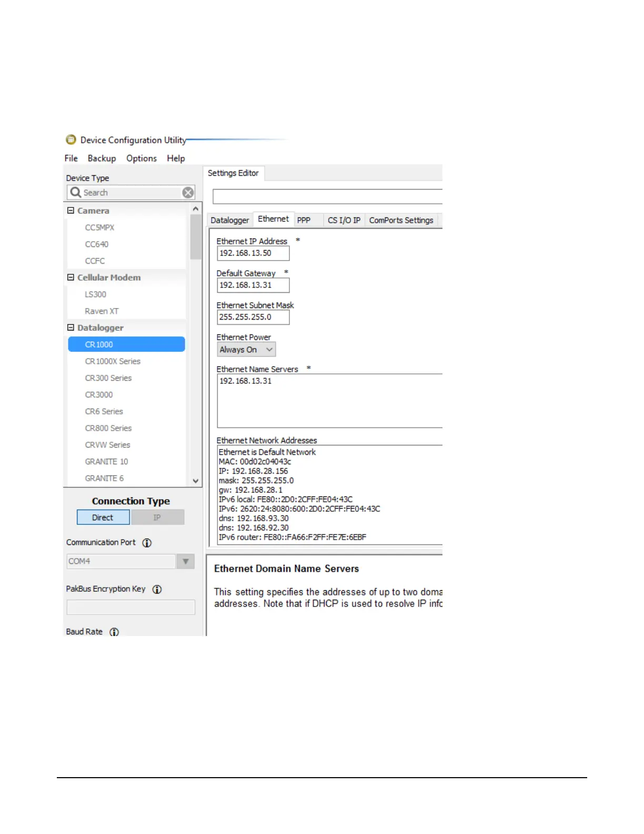Click the device Search field
Viewport: 644px width, 834px height.
tap(132, 193)
